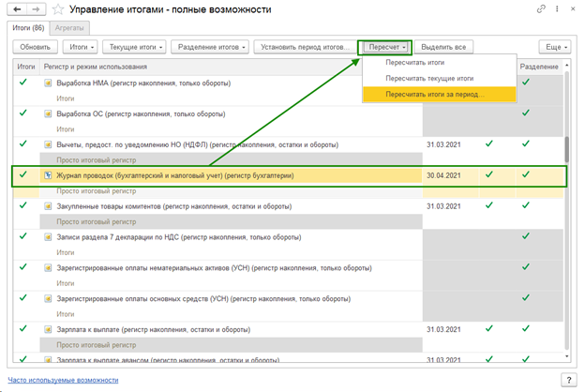Toggle Разделение checkmark for Журнал проводок
Viewport: 585px width, 392px height.
(526, 174)
